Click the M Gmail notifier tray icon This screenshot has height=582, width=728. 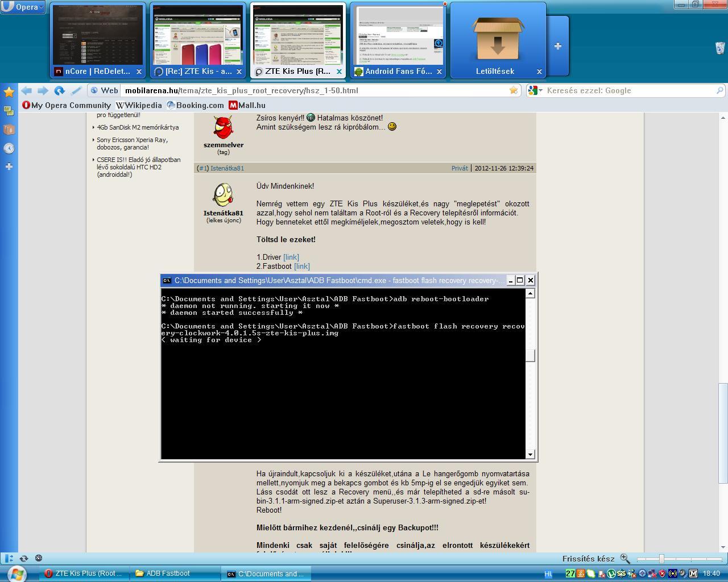click(x=693, y=574)
